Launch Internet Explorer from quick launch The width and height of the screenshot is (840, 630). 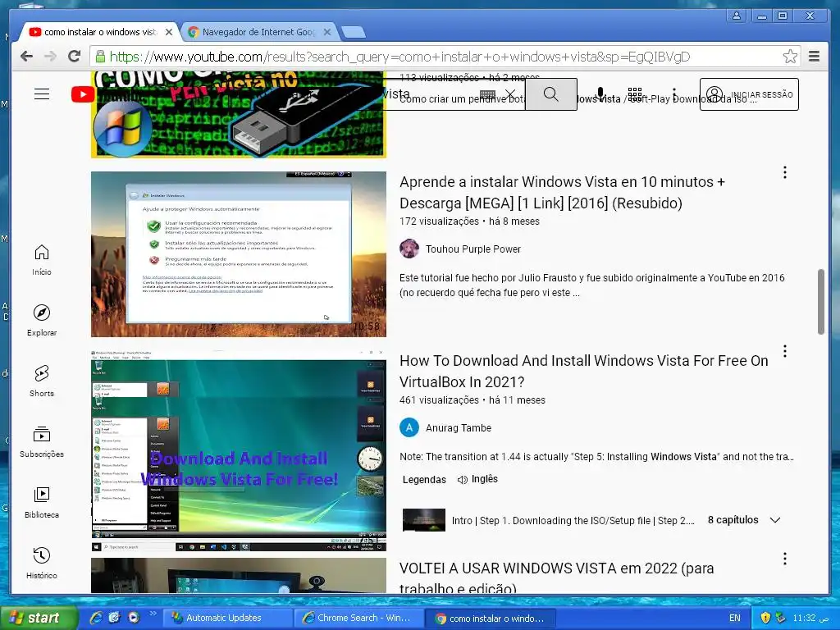coord(96,618)
